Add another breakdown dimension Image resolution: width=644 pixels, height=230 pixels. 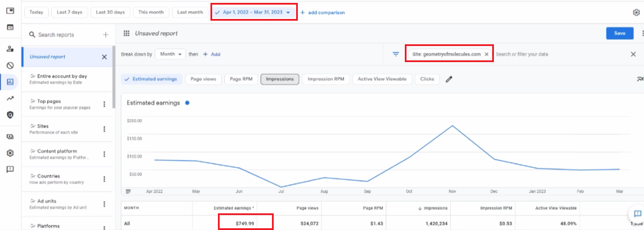[212, 54]
